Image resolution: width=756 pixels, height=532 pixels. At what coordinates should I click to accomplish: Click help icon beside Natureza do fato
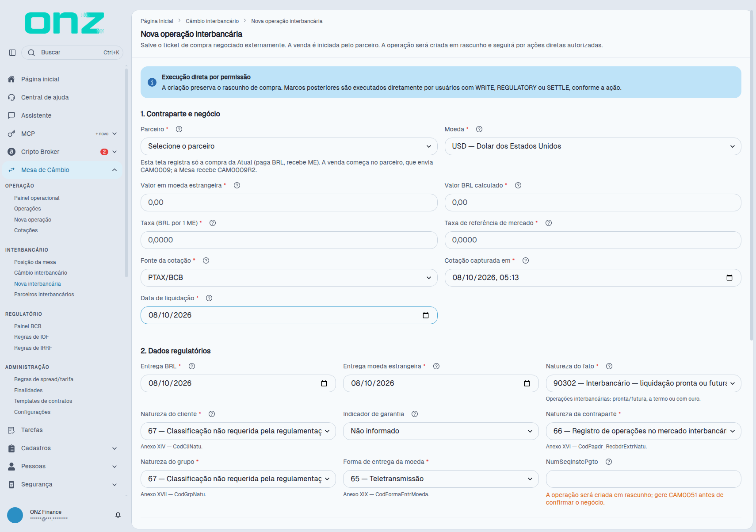609,366
